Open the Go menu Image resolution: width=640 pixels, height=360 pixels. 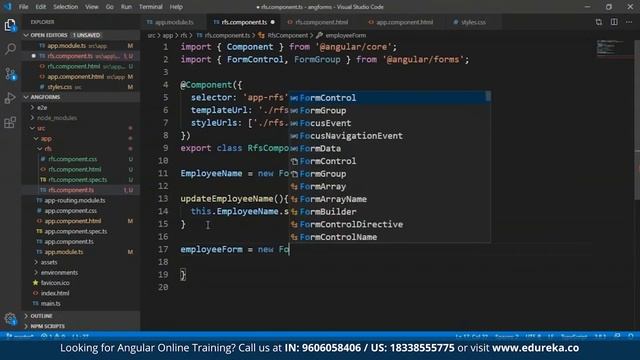(x=109, y=7)
